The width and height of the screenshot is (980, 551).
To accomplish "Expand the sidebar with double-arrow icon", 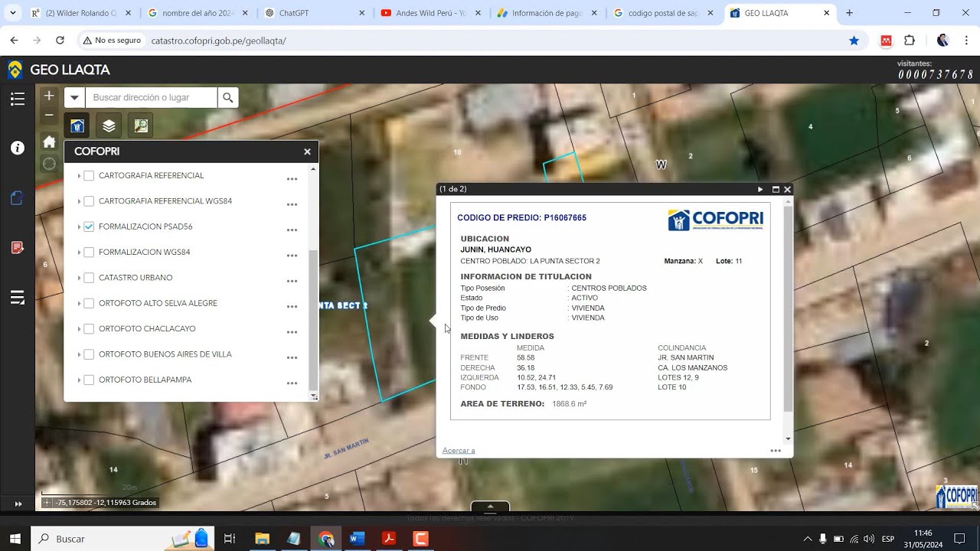I will 18,504.
